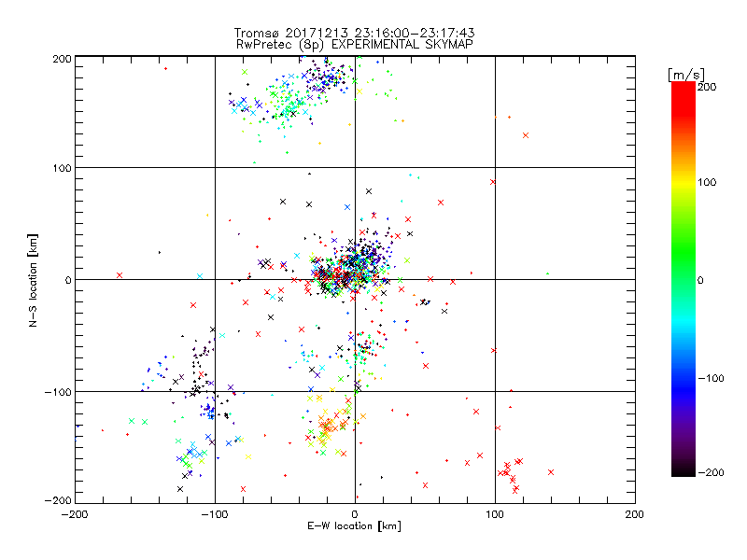The height and width of the screenshot is (560, 747).
Task: Click the y-axis tick label 200 at the top
Action: click(x=62, y=59)
